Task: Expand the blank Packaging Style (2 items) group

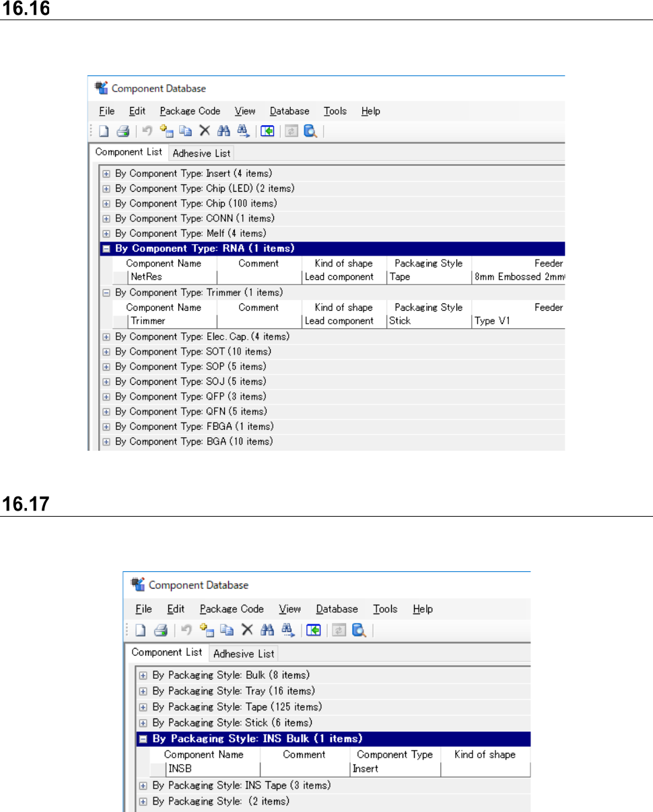Action: pos(143,801)
